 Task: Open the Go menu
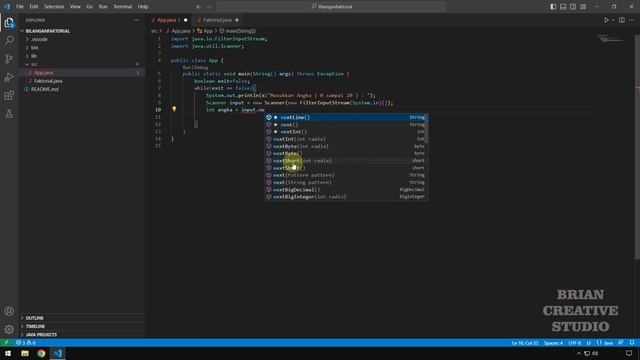pyautogui.click(x=89, y=7)
